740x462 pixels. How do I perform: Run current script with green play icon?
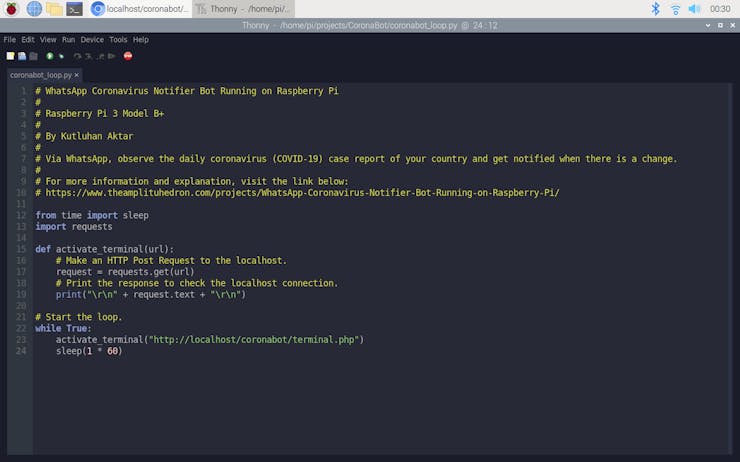[50, 56]
